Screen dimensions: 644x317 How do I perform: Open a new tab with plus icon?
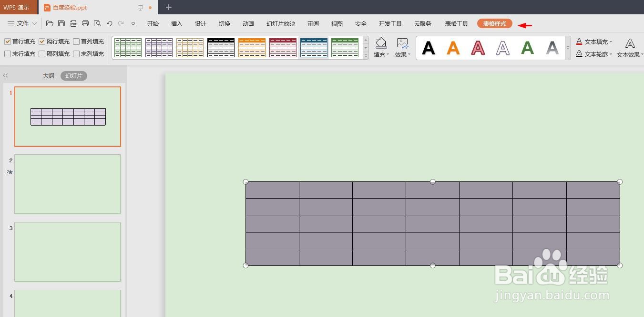(169, 7)
